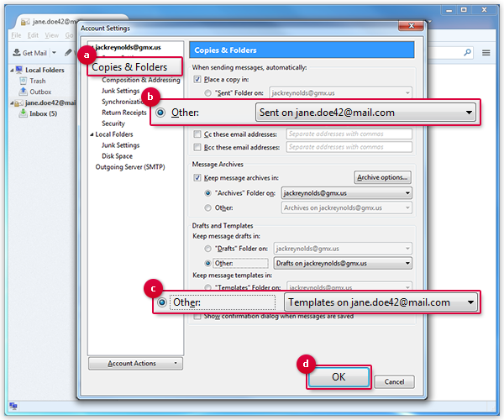
Task: Toggle 'Place a copy in' checkbox
Action: 197,79
